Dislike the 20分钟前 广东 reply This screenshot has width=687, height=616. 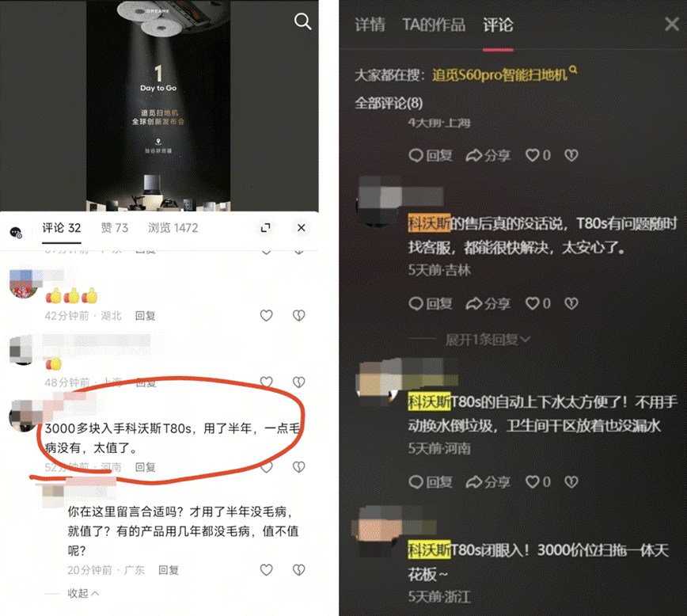[x=299, y=569]
